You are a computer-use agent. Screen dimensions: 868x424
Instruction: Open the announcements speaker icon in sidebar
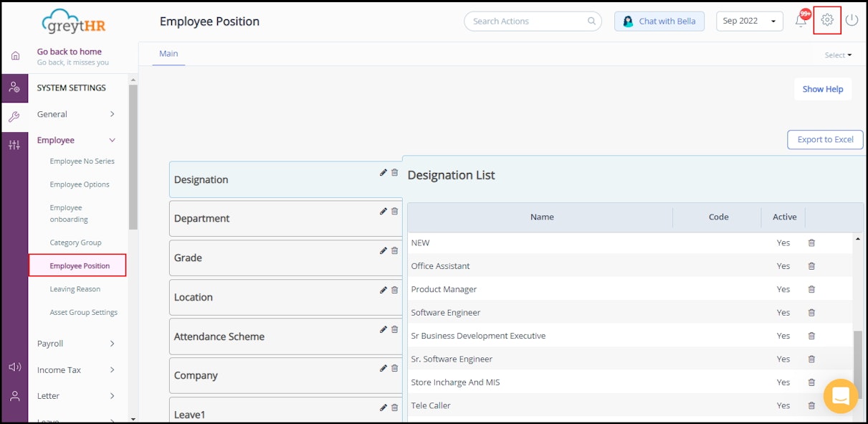pyautogui.click(x=14, y=367)
